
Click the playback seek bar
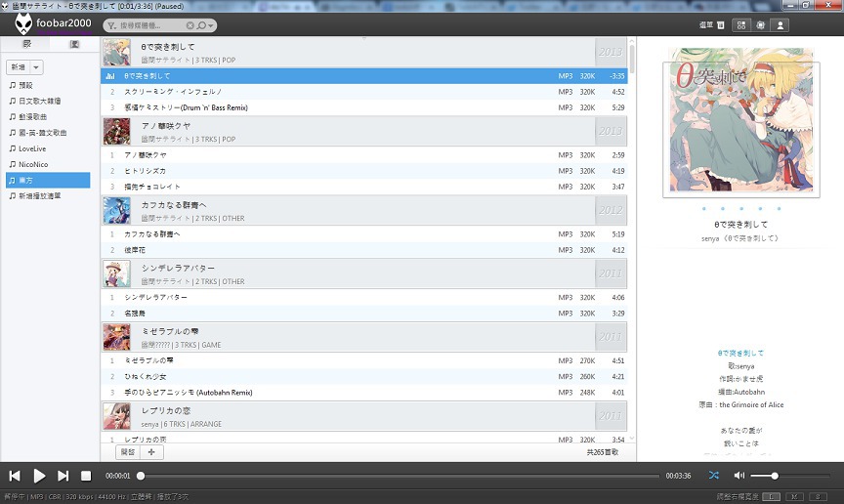tap(400, 476)
